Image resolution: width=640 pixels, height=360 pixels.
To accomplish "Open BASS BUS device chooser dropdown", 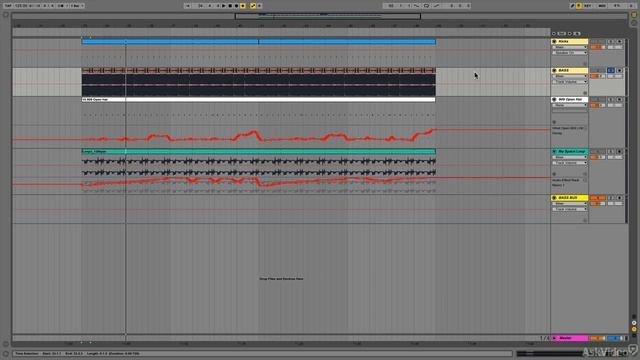I will click(x=570, y=203).
